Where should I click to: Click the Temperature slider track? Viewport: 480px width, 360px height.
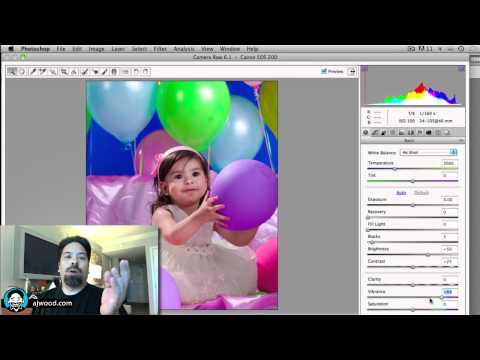pos(413,169)
